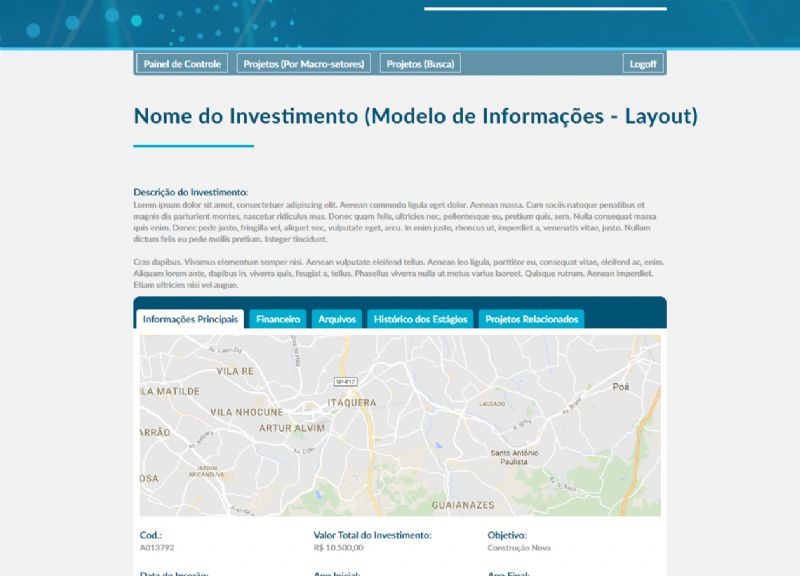Open the Projetos Relacionados tab
The height and width of the screenshot is (576, 800).
coord(532,319)
